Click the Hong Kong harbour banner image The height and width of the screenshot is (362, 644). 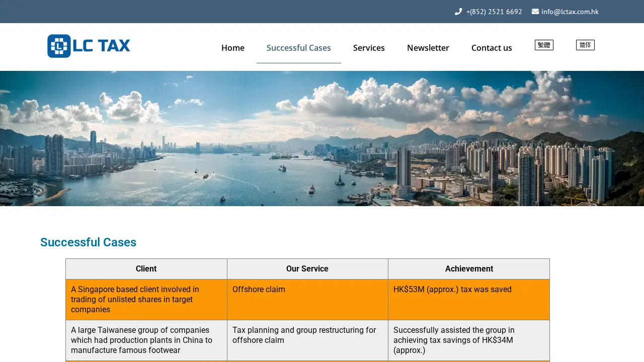(322, 138)
